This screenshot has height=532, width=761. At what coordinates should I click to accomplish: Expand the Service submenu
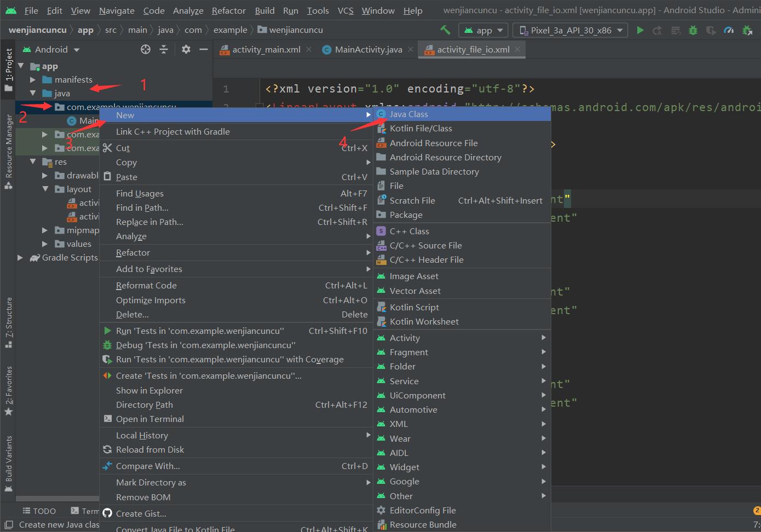click(x=462, y=381)
